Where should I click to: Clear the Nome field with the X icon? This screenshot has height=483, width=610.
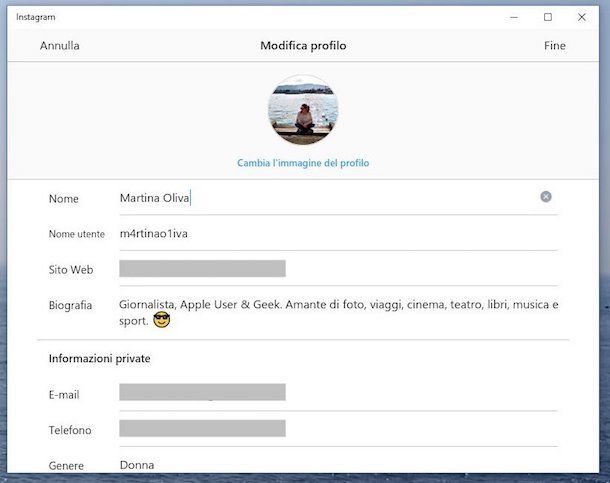pyautogui.click(x=546, y=197)
